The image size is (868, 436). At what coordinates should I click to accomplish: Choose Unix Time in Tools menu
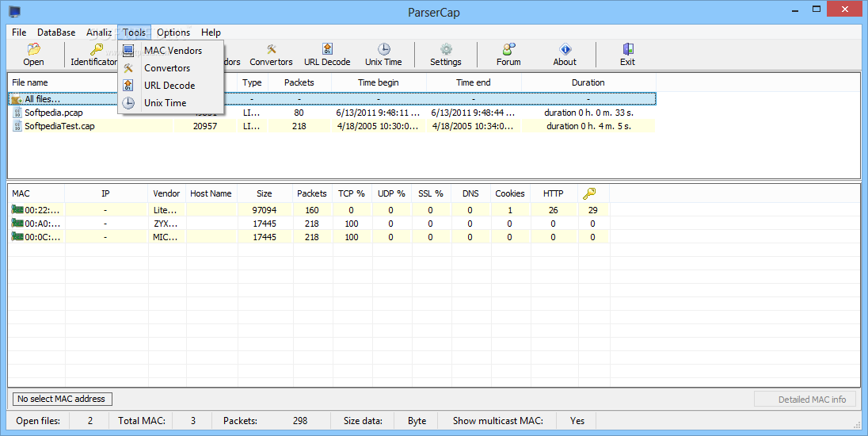point(171,102)
